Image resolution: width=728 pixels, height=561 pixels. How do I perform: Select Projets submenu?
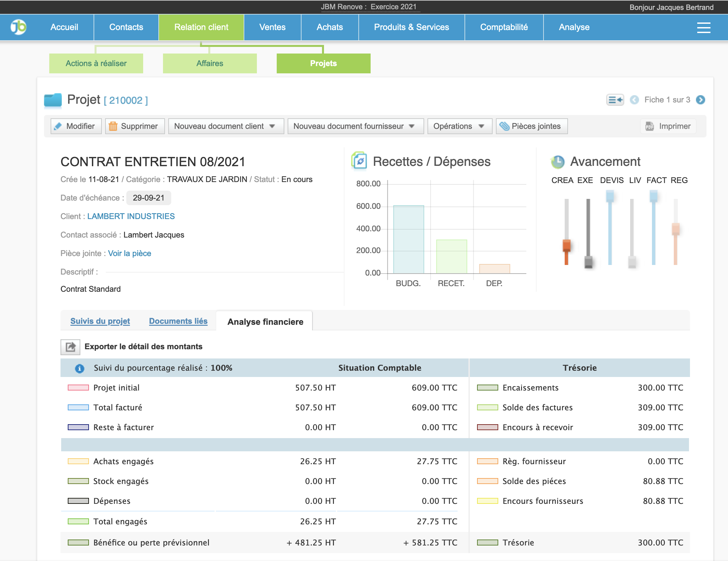click(323, 63)
